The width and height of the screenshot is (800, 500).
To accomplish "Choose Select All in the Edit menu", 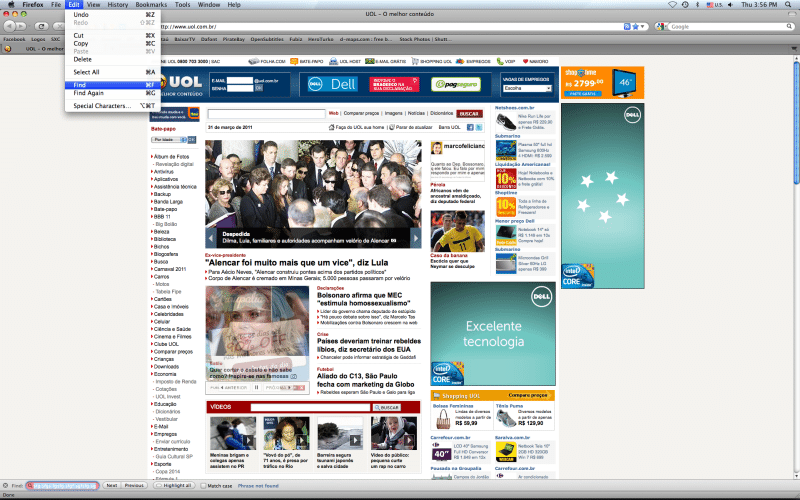I will coord(112,72).
